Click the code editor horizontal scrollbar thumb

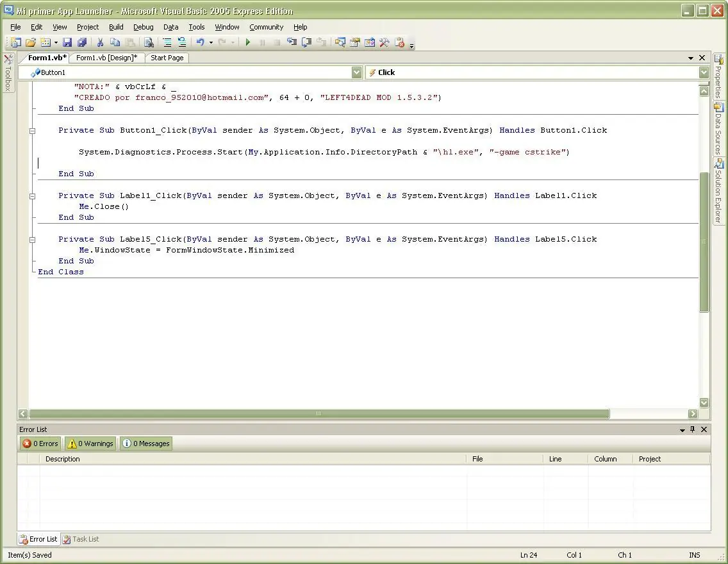pos(319,413)
